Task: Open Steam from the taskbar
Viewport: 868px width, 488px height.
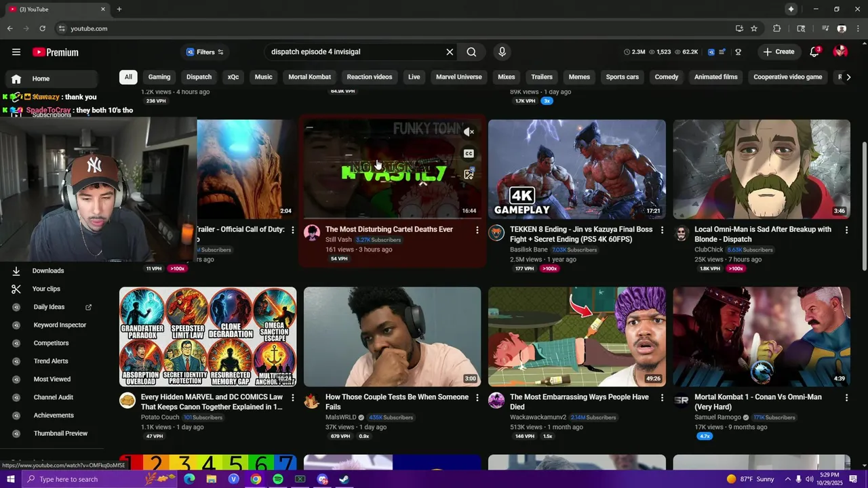Action: pos(344,479)
